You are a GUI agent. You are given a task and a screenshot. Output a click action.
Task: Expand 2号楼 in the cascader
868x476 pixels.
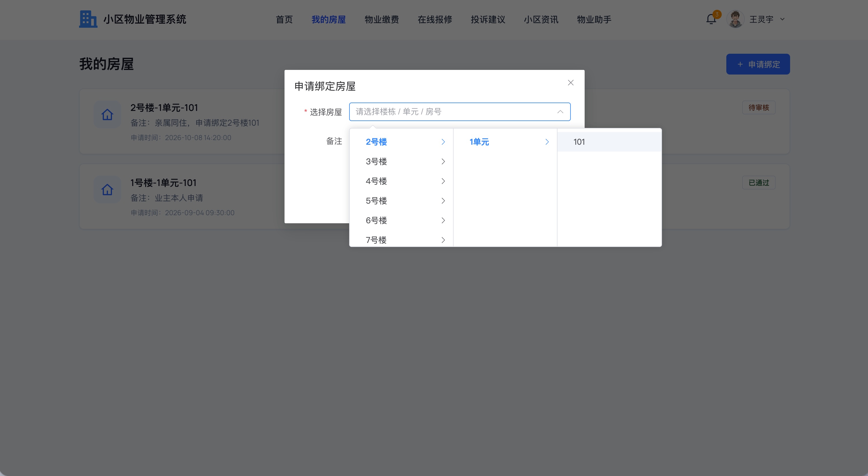[401, 142]
